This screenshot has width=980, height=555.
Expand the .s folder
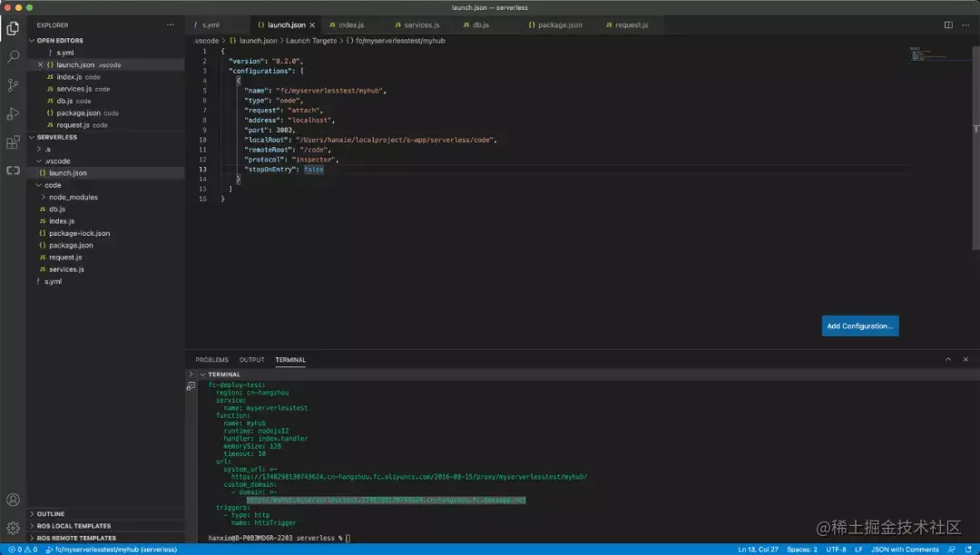[x=39, y=149]
